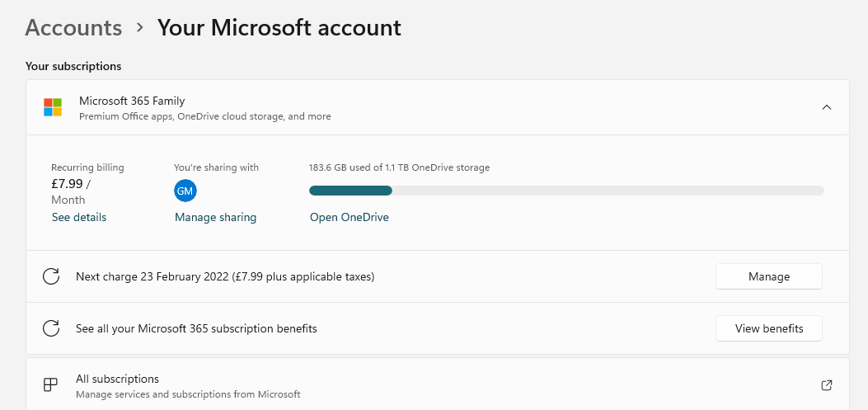Click the refresh icon beside subscription benefits
Screen dimensions: 868x410
[51, 328]
